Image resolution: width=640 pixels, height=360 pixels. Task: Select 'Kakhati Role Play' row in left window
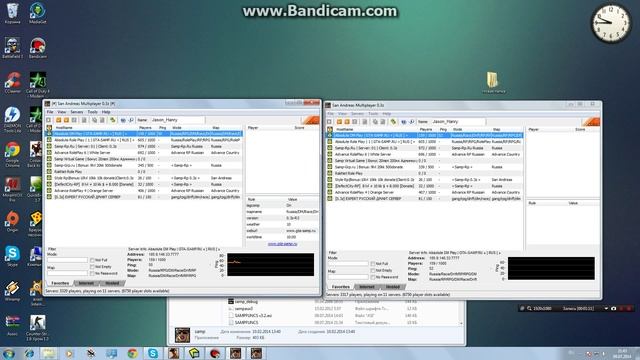click(144, 172)
